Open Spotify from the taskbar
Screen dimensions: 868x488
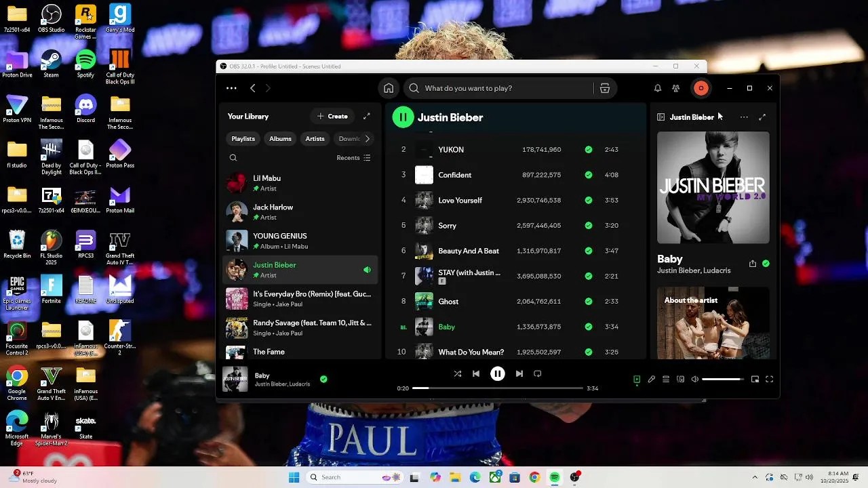(555, 477)
